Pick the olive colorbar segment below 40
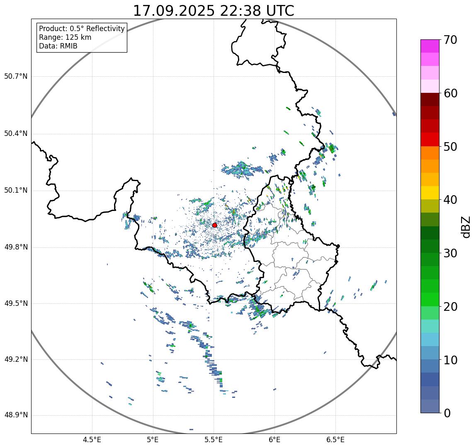Viewport: 476px width, 448px height. coord(430,206)
